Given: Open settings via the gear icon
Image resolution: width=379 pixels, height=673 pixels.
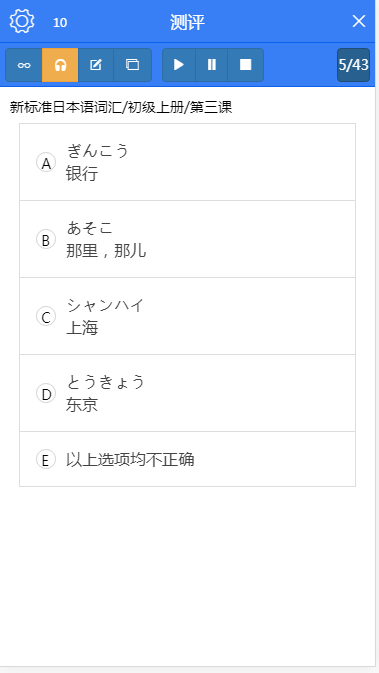Looking at the screenshot, I should (22, 21).
